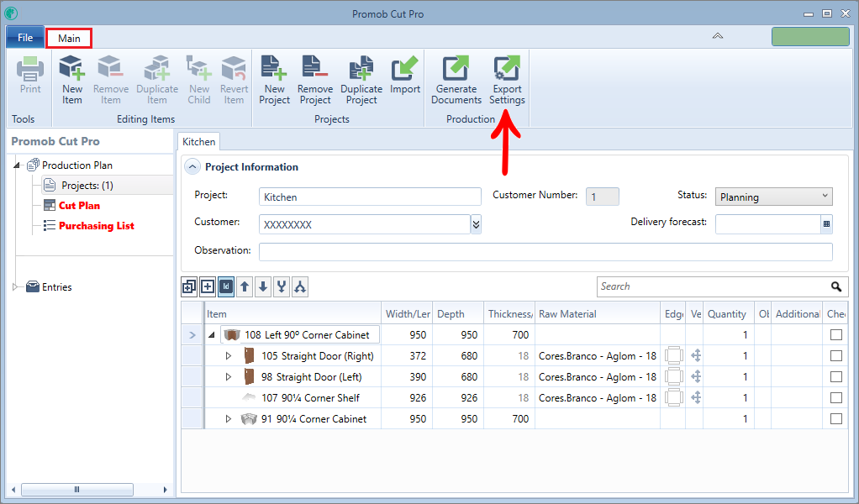Open the Customer dropdown arrow
This screenshot has width=859, height=504.
[x=476, y=223]
